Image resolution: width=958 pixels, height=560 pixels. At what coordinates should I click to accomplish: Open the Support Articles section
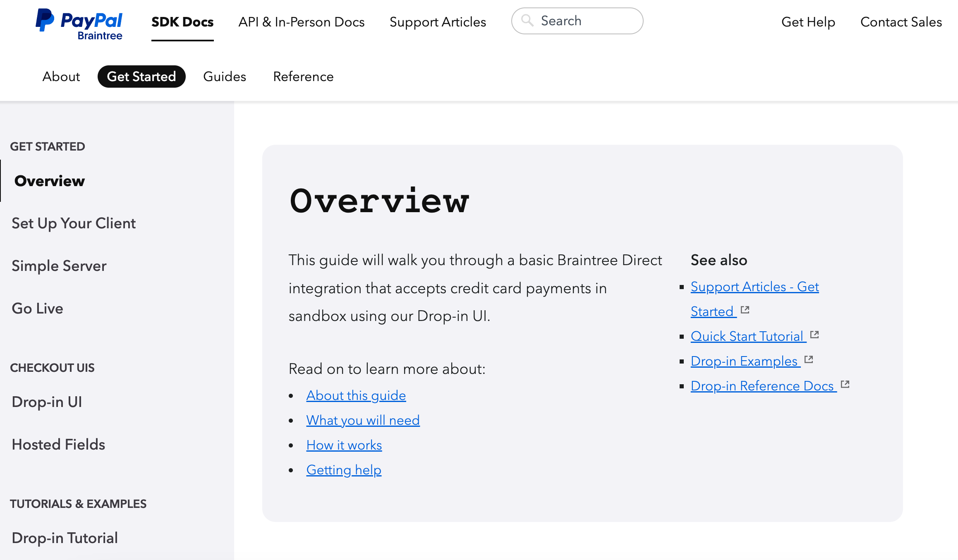pos(438,22)
